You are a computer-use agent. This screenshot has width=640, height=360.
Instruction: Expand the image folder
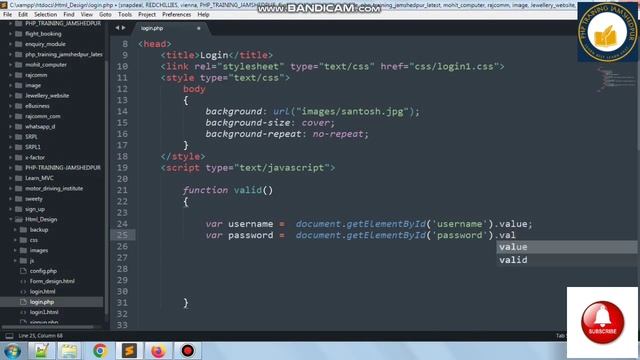(11, 85)
